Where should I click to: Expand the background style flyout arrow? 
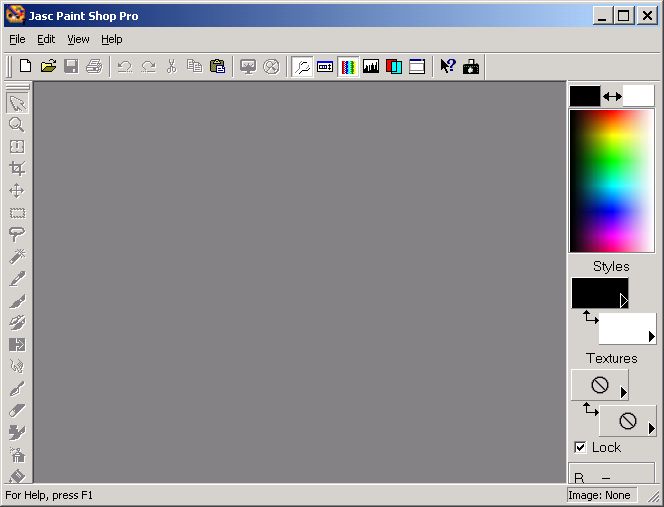click(x=651, y=337)
